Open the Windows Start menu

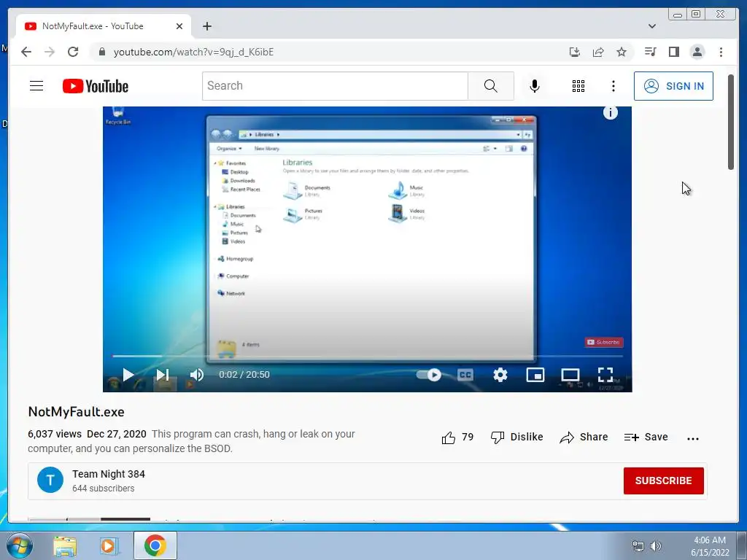19,545
